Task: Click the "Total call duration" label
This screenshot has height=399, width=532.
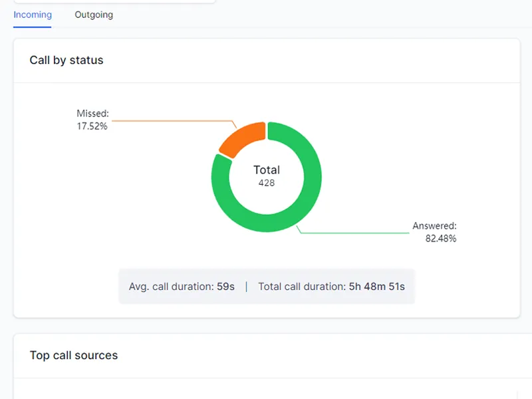Action: click(302, 287)
